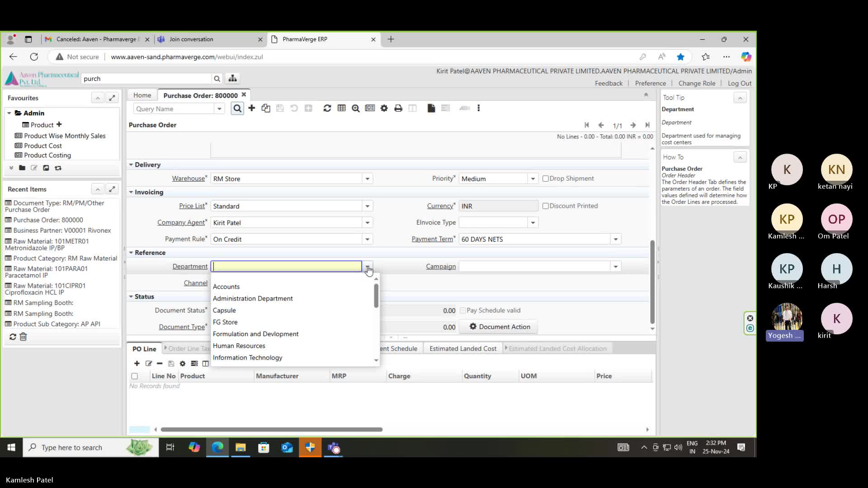
Task: Open the attachment document icon in the toolbar
Action: 431,108
